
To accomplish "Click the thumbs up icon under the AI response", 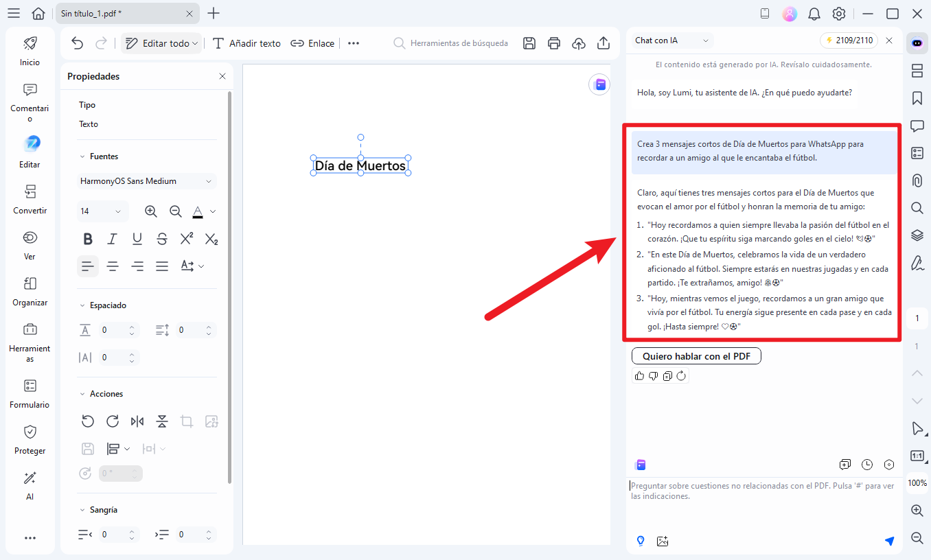I will (640, 375).
